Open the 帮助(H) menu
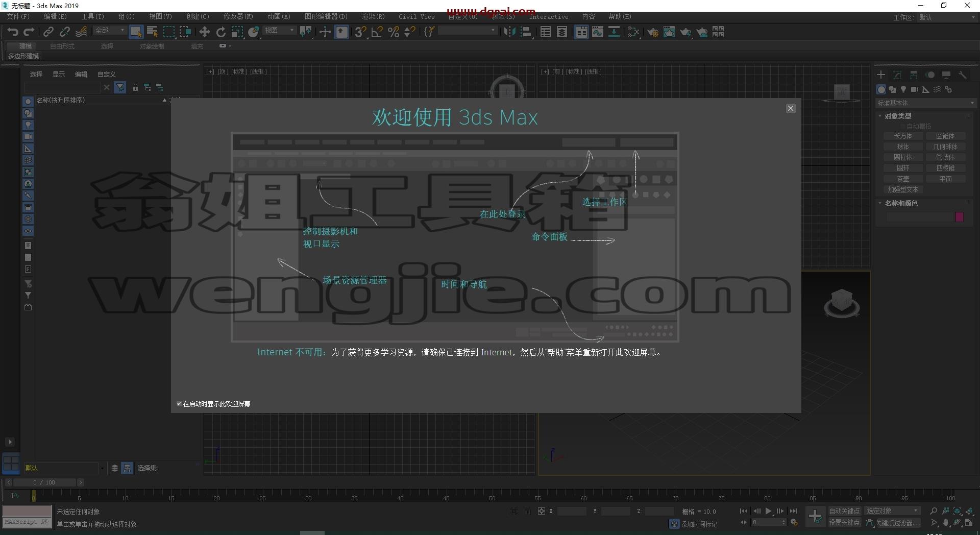The image size is (980, 535). [620, 17]
